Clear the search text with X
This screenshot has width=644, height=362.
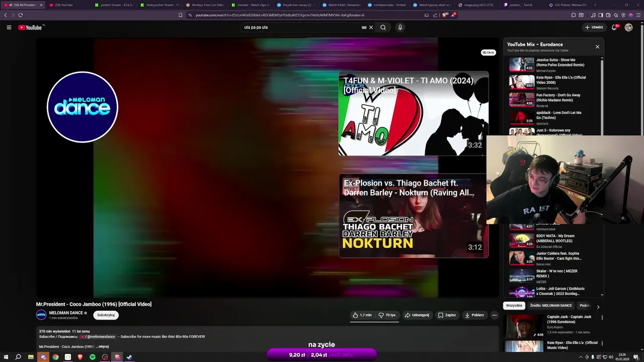point(371,27)
